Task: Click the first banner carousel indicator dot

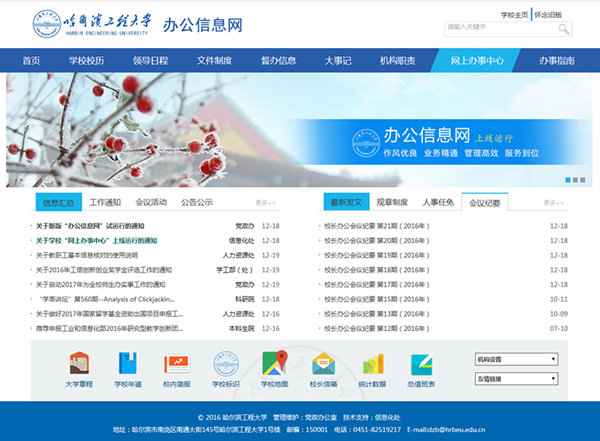Action: click(x=569, y=180)
